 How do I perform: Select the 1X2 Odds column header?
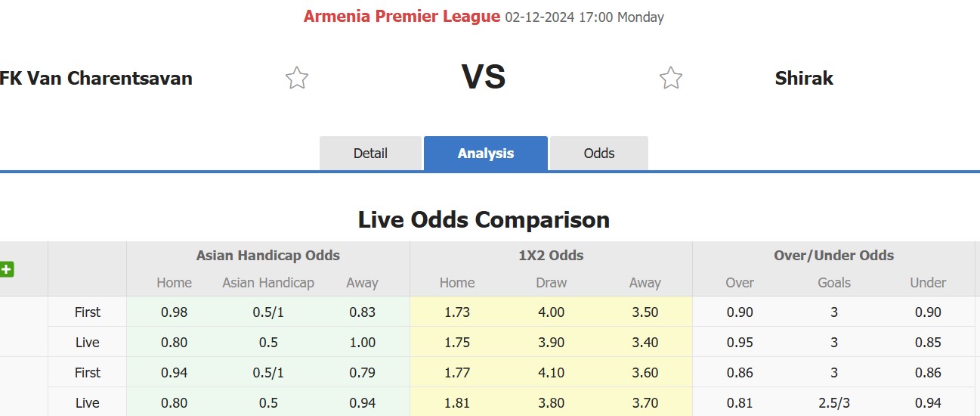(551, 256)
